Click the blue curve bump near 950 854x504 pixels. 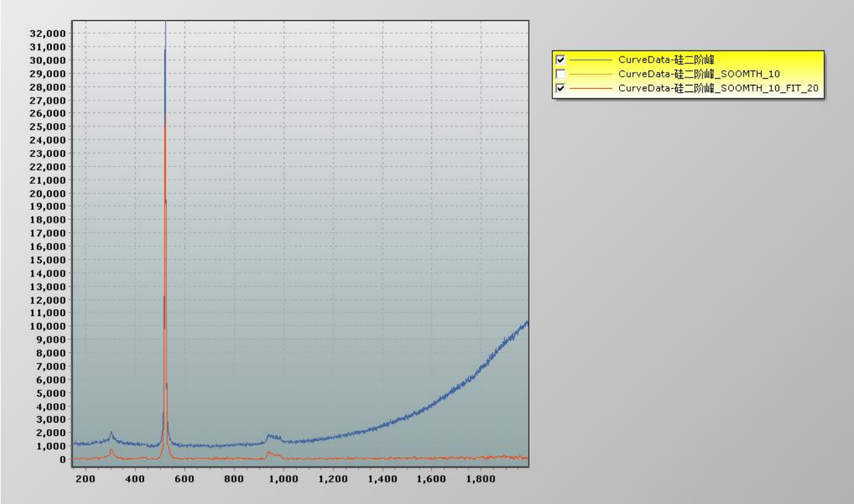(x=269, y=436)
